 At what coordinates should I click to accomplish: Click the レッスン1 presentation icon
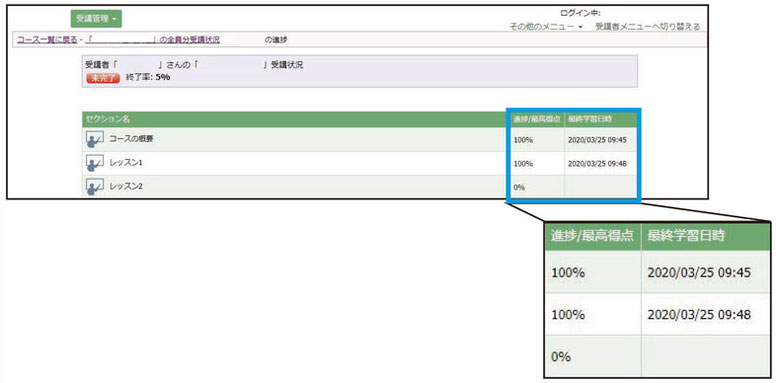click(x=95, y=163)
